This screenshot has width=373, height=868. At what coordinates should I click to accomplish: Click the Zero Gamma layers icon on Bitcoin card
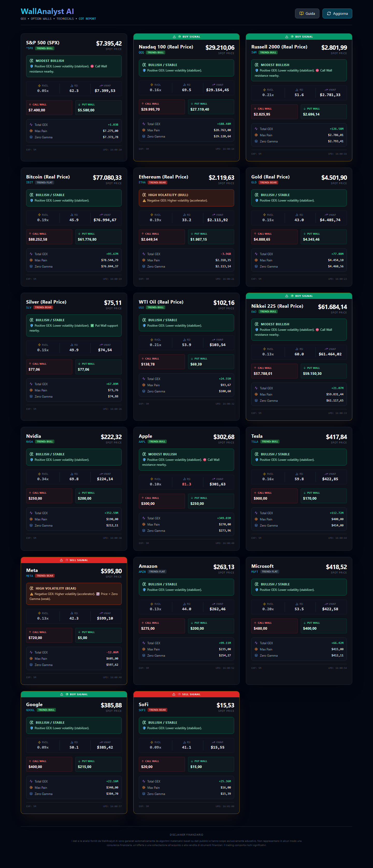click(31, 267)
